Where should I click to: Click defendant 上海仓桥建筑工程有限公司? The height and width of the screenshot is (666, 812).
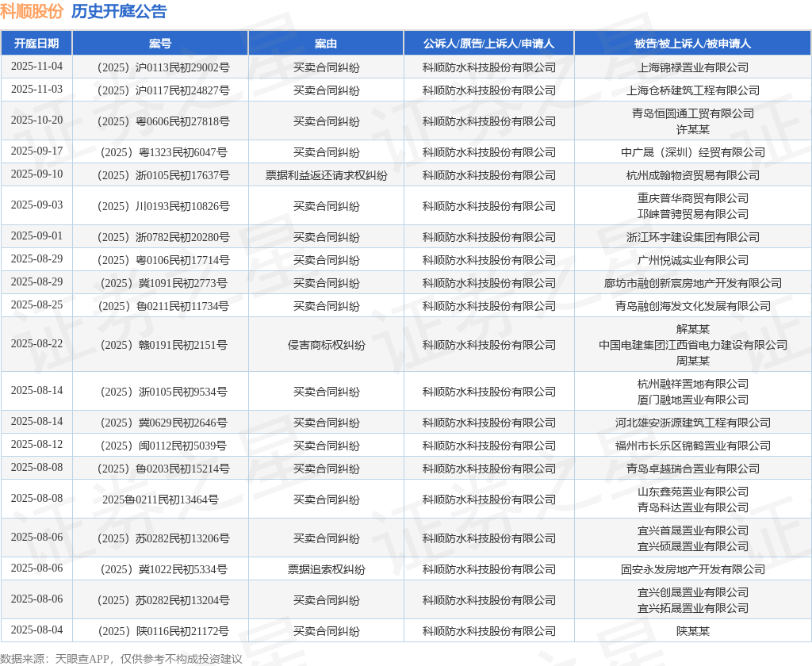[x=693, y=90]
